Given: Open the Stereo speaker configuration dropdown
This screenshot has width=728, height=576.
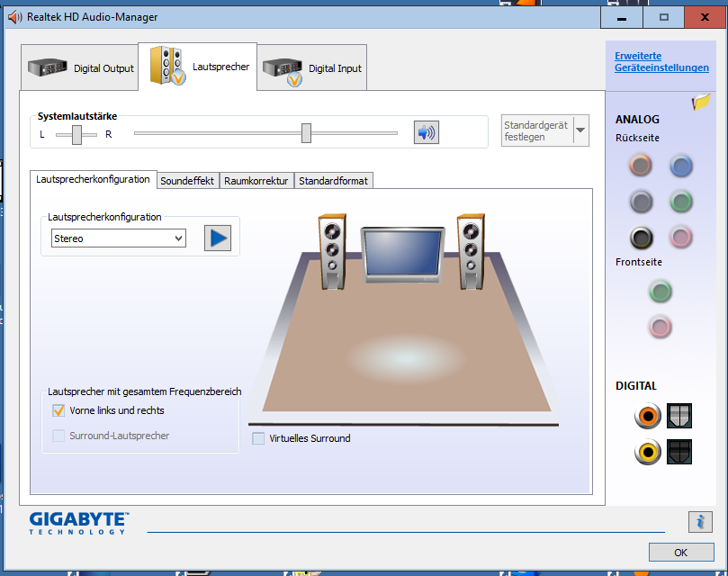Looking at the screenshot, I should pyautogui.click(x=119, y=238).
